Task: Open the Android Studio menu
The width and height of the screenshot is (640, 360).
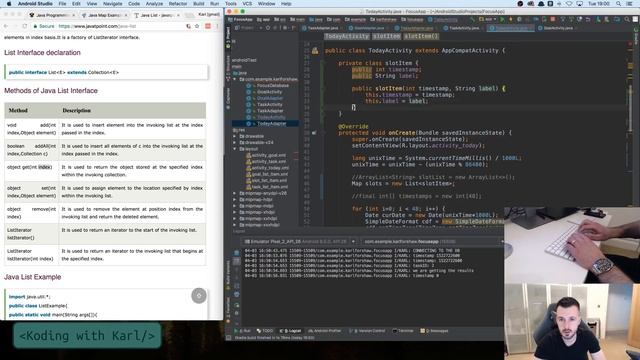Action: 36,4
